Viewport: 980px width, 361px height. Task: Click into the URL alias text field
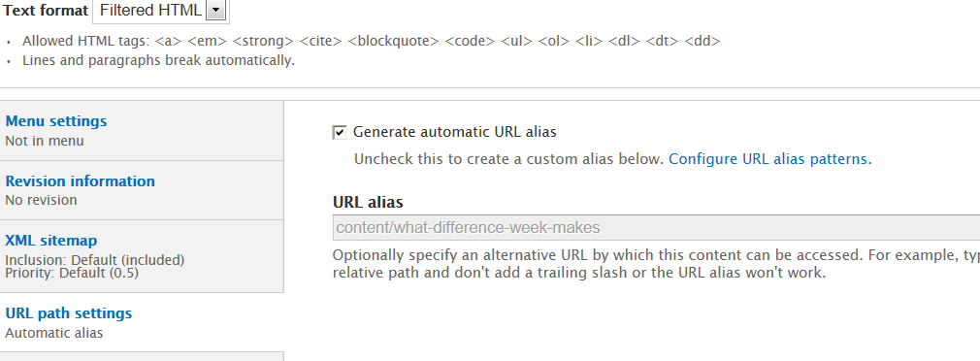[656, 227]
